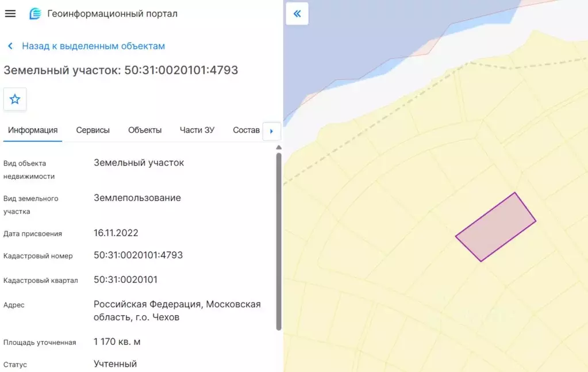Viewport: 588px width, 372px height.
Task: Click the Вид объекта недвижимости label
Action: [29, 170]
